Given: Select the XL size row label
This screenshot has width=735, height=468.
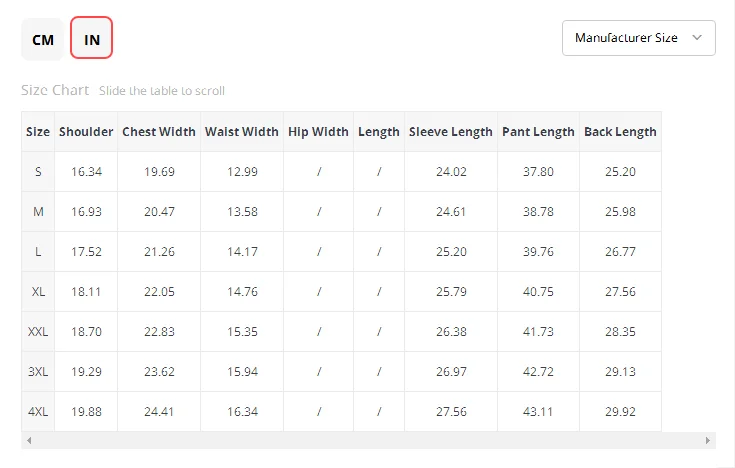Looking at the screenshot, I should pyautogui.click(x=38, y=292).
